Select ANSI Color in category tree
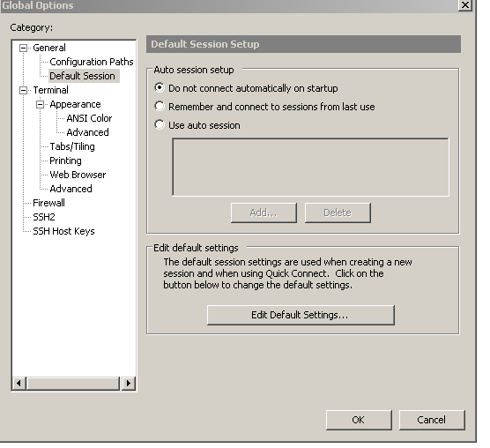This screenshot has width=490, height=448. [x=89, y=118]
